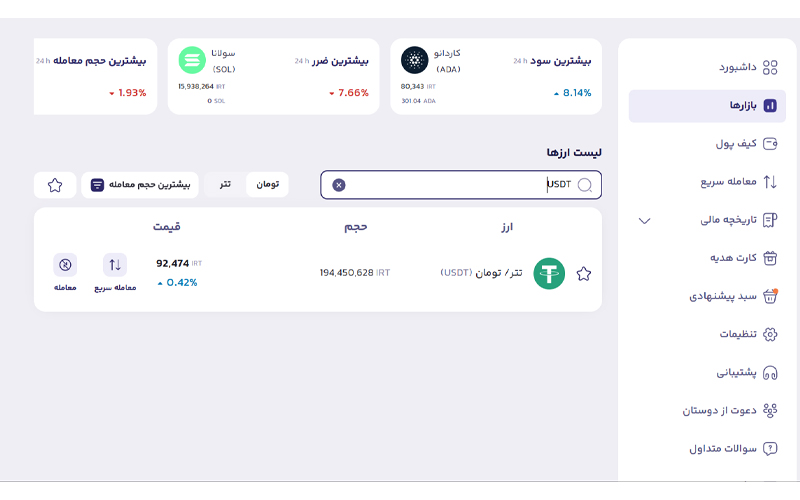Select the Tether (تتر) market filter
The image size is (800, 500).
click(x=226, y=185)
